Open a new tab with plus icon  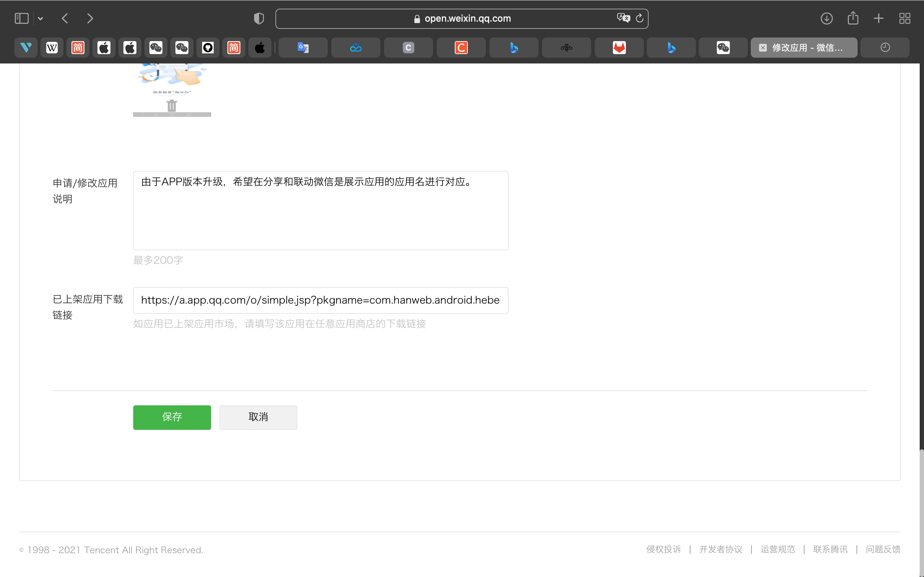879,18
